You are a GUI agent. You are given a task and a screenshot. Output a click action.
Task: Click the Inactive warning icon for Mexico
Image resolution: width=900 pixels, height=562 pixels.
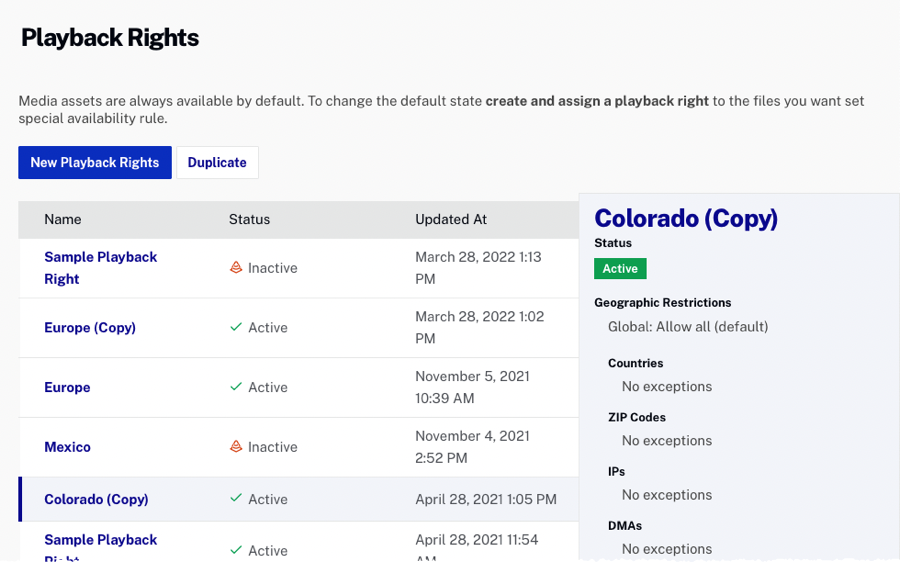click(236, 447)
